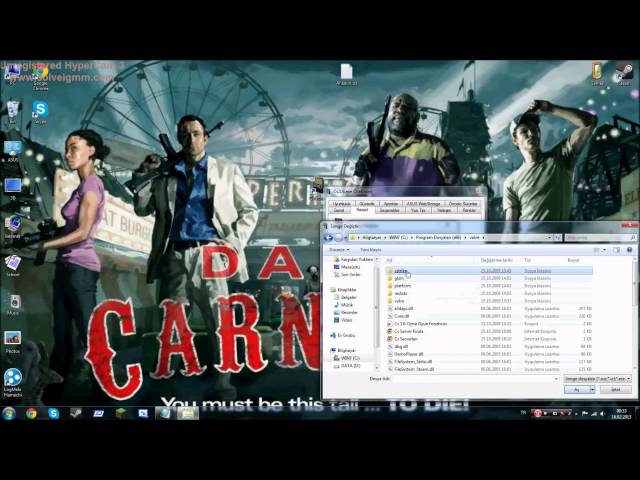Screen dimensions: 640x480
Task: Select DATA (D:) drive in navigation pane
Action: pos(347,366)
